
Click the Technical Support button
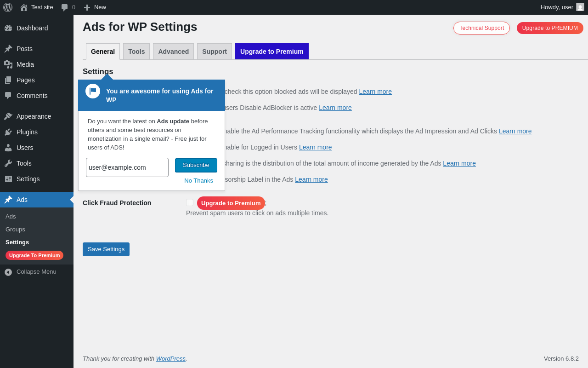[x=481, y=28]
